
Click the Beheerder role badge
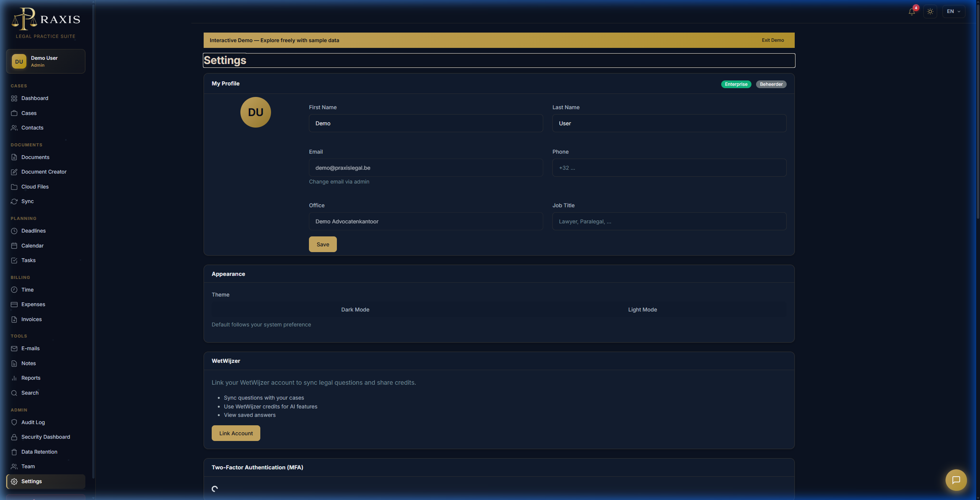click(x=771, y=84)
